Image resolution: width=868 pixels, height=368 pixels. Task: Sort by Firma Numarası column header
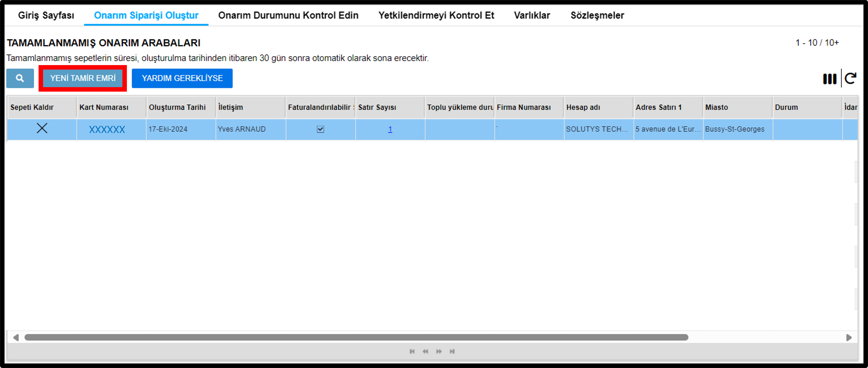529,107
